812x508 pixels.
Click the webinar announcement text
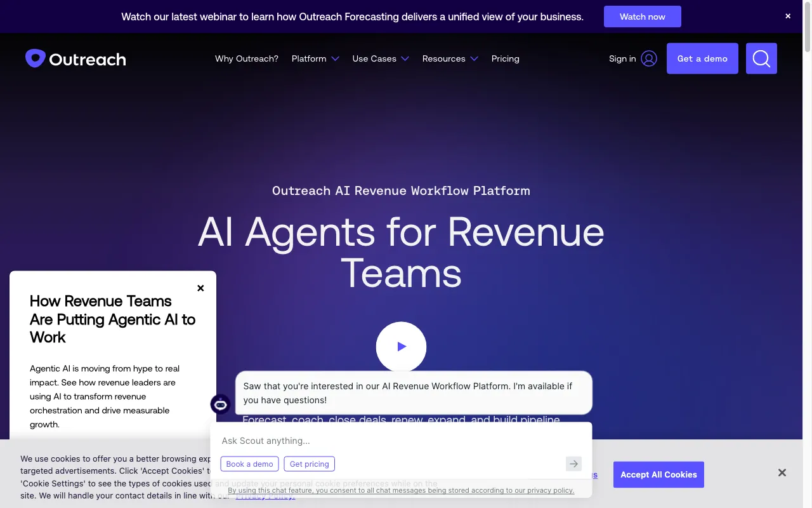point(353,17)
